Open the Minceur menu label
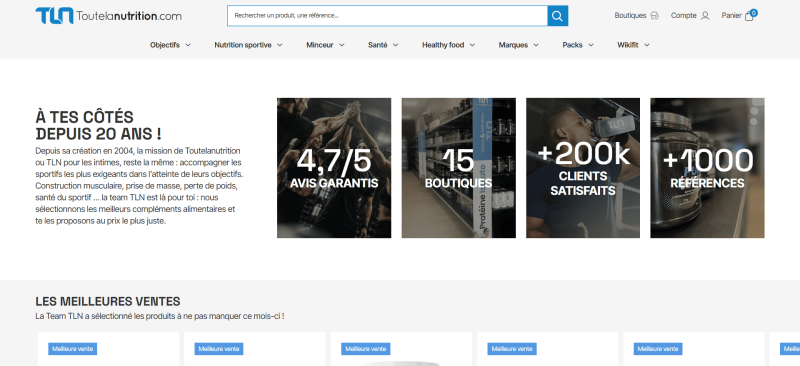Image resolution: width=800 pixels, height=366 pixels. [x=319, y=45]
